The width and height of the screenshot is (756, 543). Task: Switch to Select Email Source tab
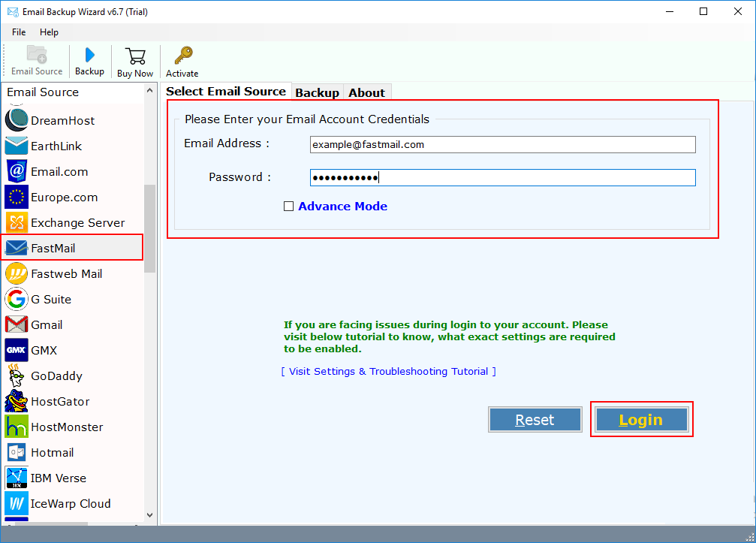pos(226,91)
